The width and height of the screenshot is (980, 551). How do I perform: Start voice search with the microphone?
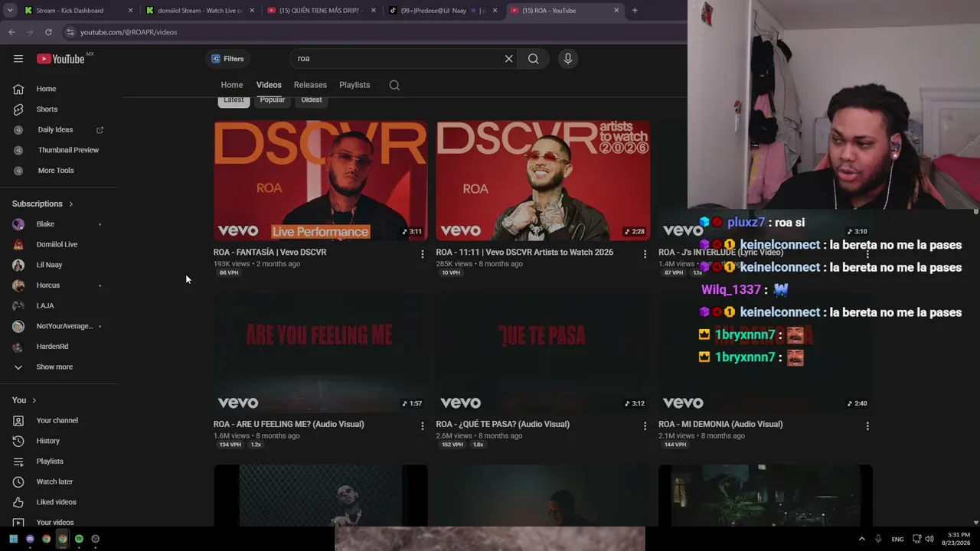pos(567,59)
